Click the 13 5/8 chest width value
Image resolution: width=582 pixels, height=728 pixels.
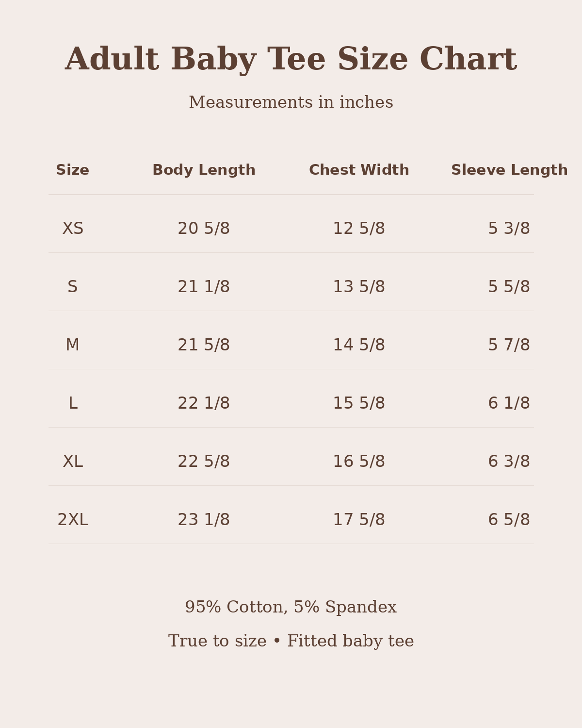tap(359, 287)
